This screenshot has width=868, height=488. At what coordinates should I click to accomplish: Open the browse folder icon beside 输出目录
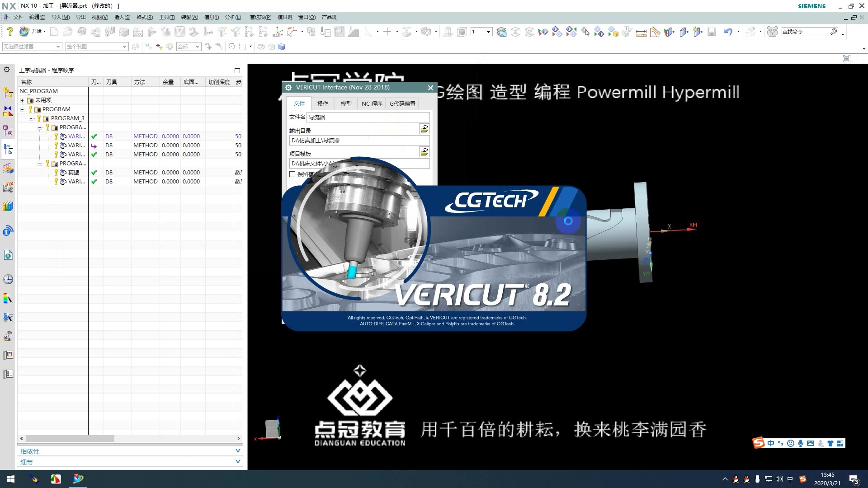[x=424, y=129]
